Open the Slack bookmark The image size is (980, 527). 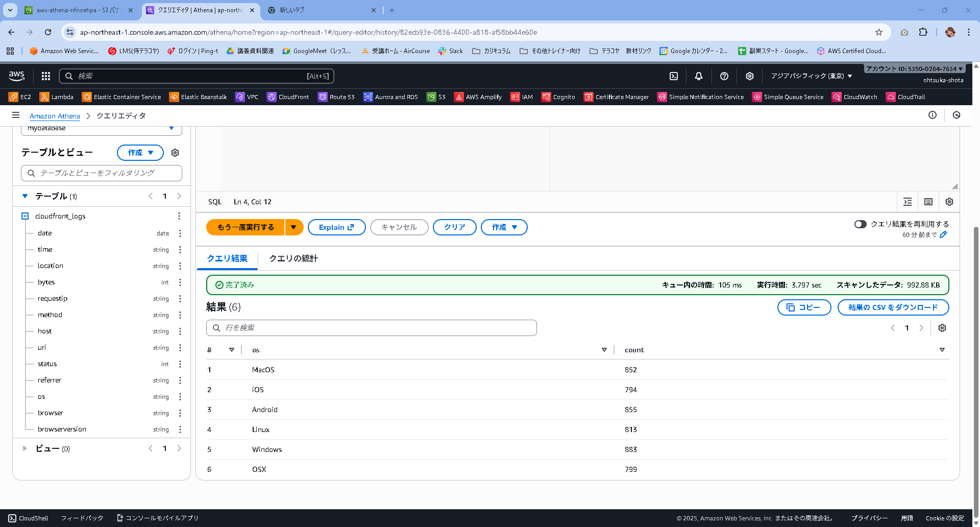(x=451, y=51)
